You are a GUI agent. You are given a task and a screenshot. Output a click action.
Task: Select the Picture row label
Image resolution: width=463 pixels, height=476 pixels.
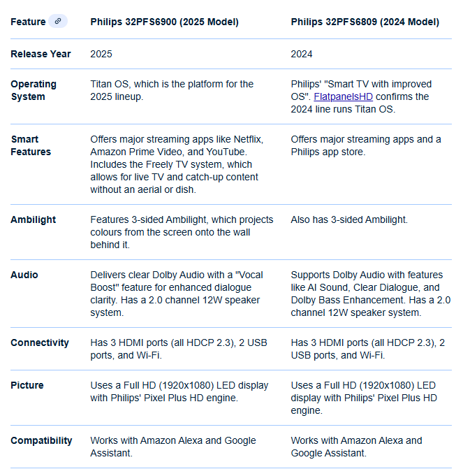(27, 385)
